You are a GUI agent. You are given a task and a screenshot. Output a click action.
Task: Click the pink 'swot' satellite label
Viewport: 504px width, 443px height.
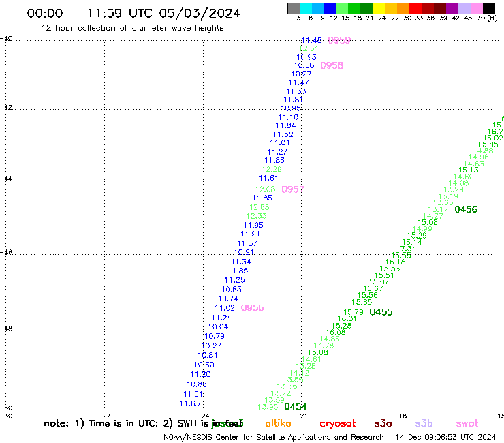pyautogui.click(x=467, y=423)
